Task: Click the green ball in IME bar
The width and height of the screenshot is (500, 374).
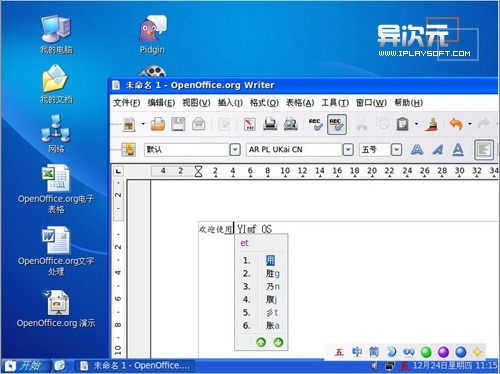Action: click(426, 352)
